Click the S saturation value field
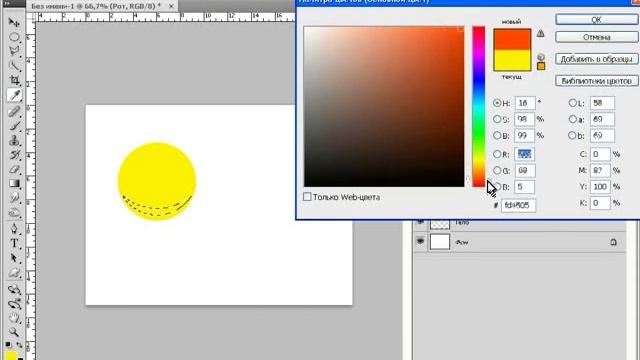The image size is (640, 360). pyautogui.click(x=524, y=119)
